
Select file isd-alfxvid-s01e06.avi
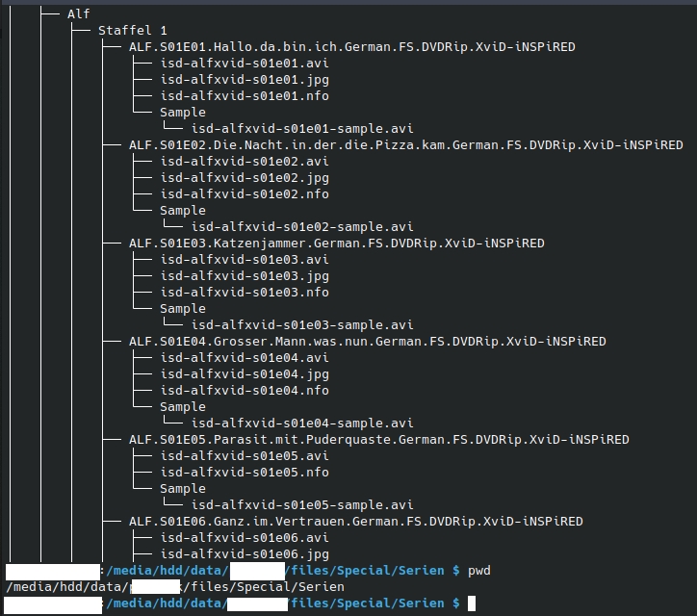pos(245,538)
